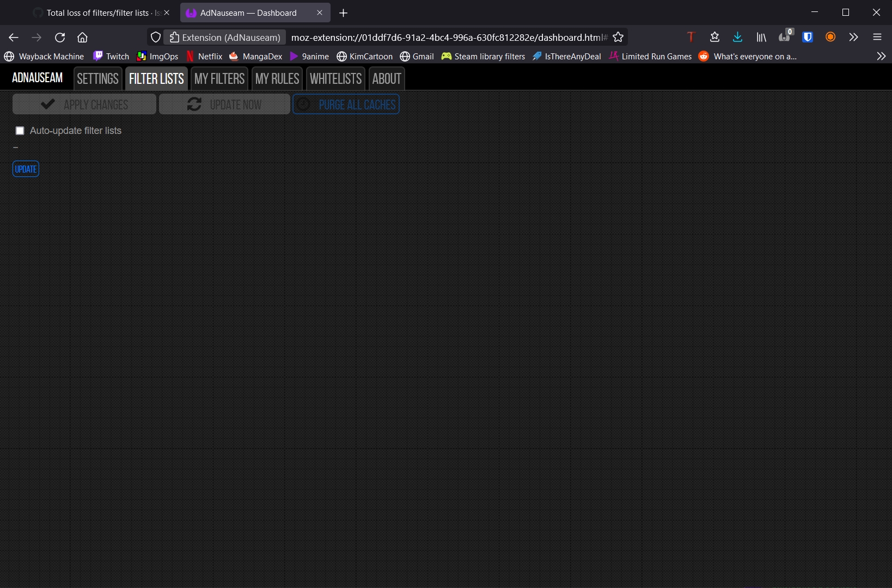Click the shield tracking-protection icon
The width and height of the screenshot is (892, 588).
click(x=156, y=37)
